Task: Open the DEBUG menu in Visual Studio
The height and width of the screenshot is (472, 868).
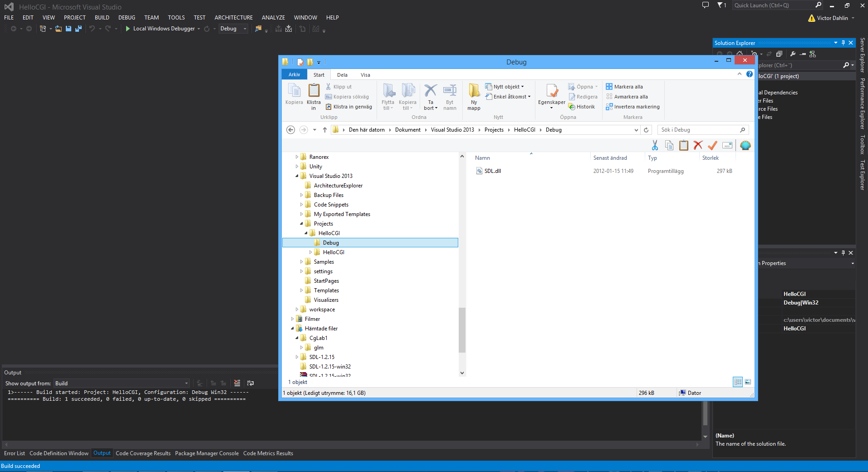Action: (x=127, y=18)
